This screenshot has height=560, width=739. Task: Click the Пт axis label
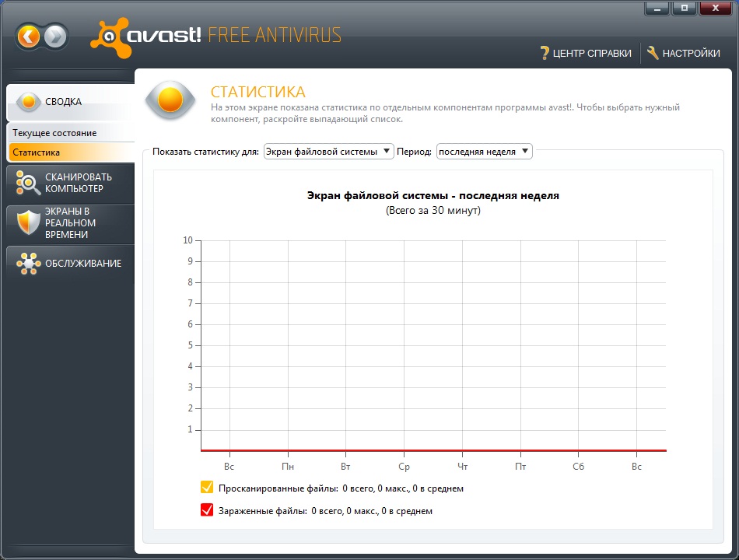pyautogui.click(x=520, y=467)
